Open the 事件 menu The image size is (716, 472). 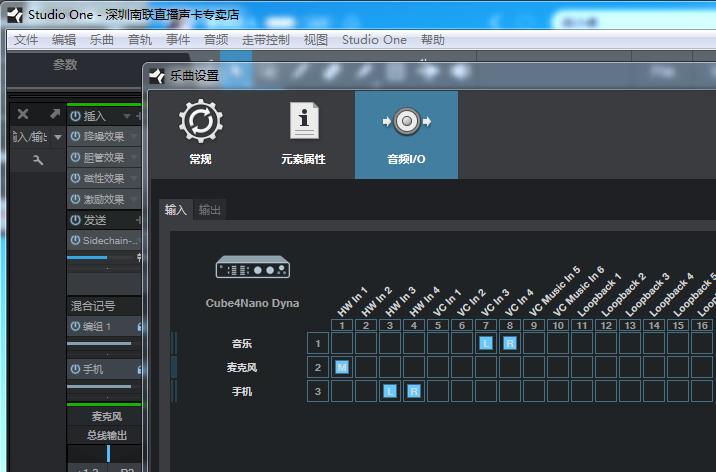pyautogui.click(x=178, y=40)
